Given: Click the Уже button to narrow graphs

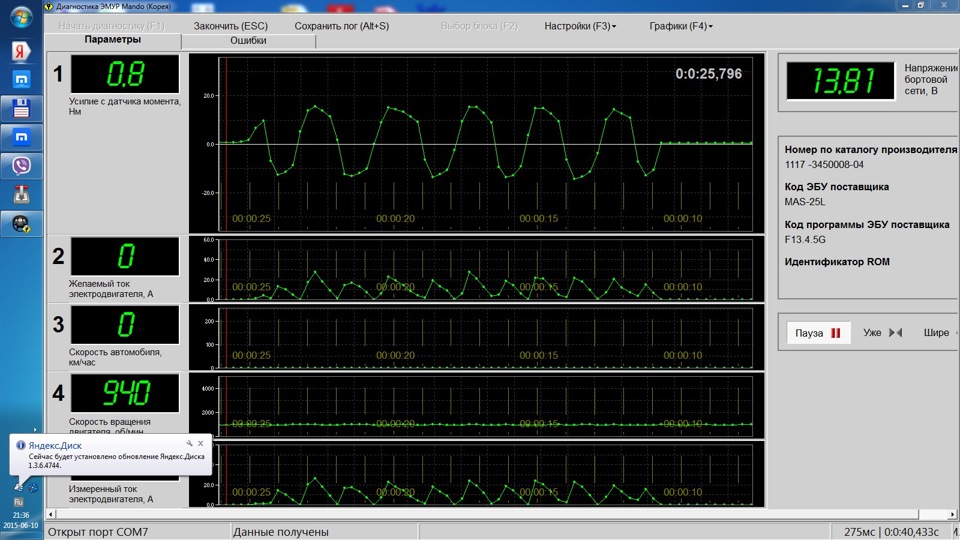Looking at the screenshot, I should [x=882, y=333].
